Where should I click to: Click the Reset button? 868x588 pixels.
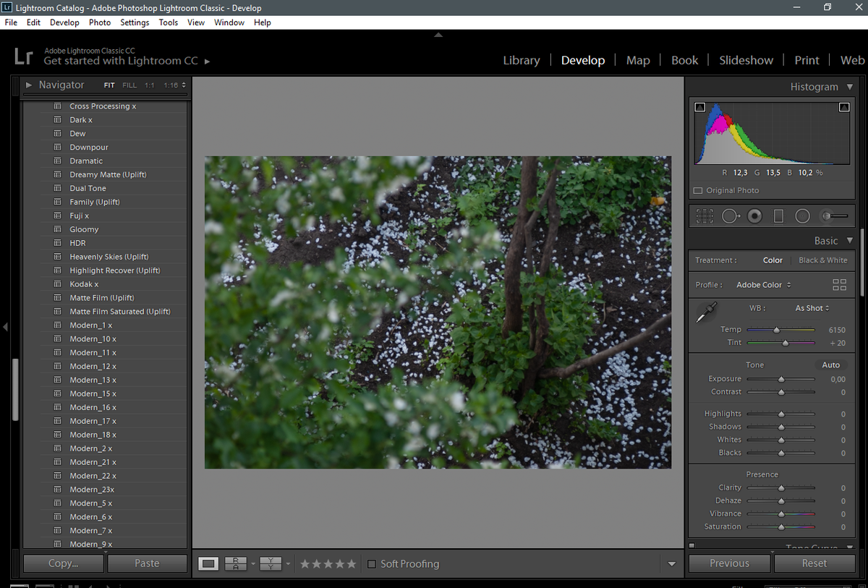(814, 563)
